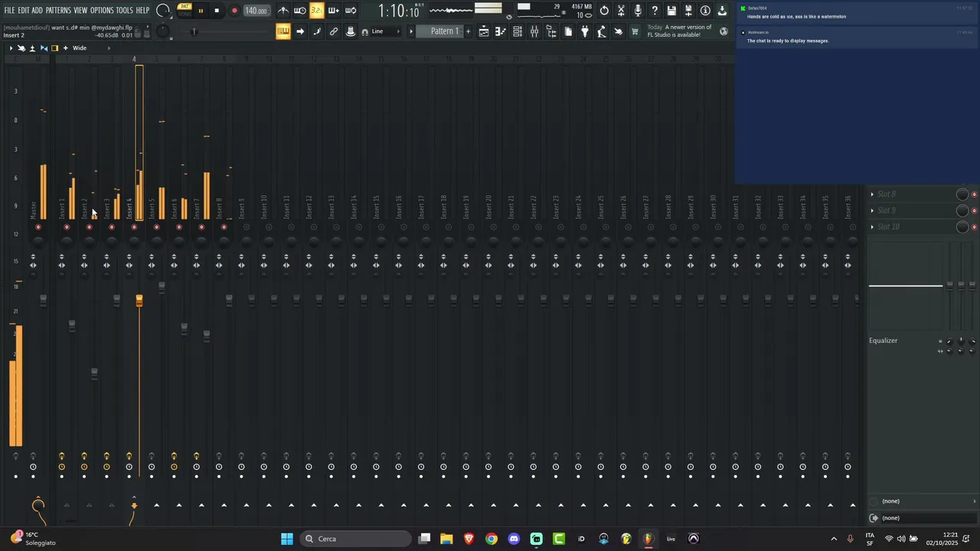Click the undo history icon
Image resolution: width=980 pixels, height=551 pixels.
tap(604, 11)
